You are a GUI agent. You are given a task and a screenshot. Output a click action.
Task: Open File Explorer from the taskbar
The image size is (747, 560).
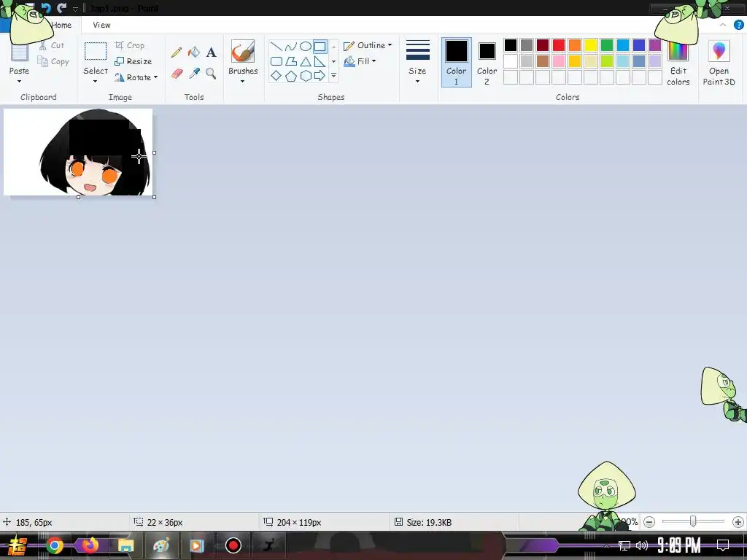[125, 545]
